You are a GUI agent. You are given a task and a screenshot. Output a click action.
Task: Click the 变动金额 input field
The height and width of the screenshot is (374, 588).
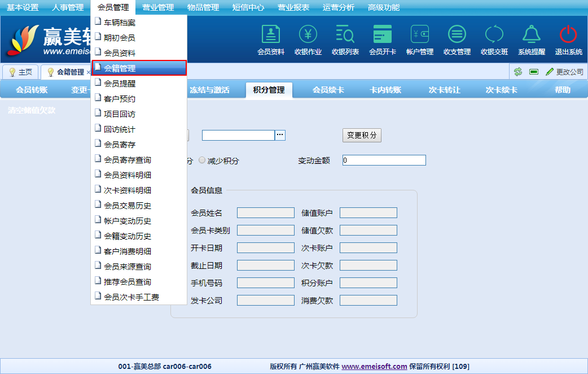pyautogui.click(x=384, y=160)
